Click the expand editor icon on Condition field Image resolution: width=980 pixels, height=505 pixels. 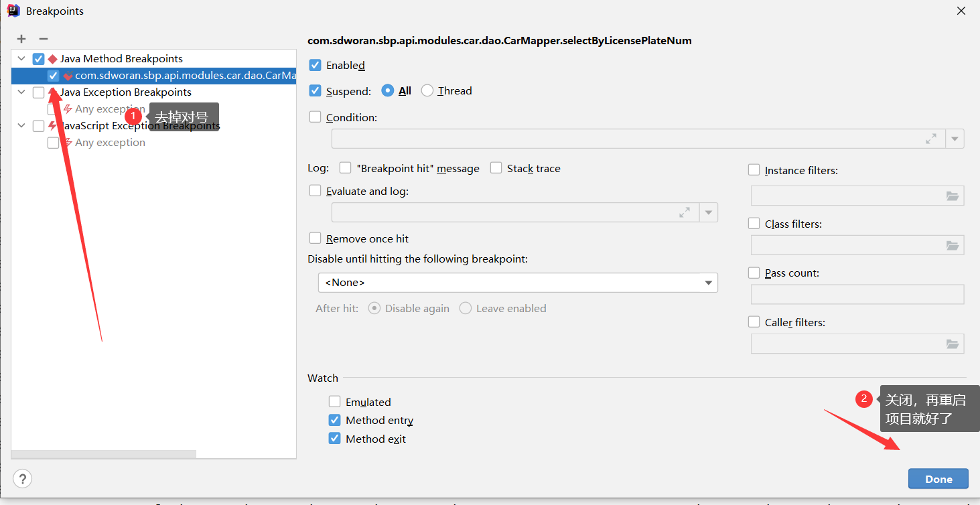(931, 139)
